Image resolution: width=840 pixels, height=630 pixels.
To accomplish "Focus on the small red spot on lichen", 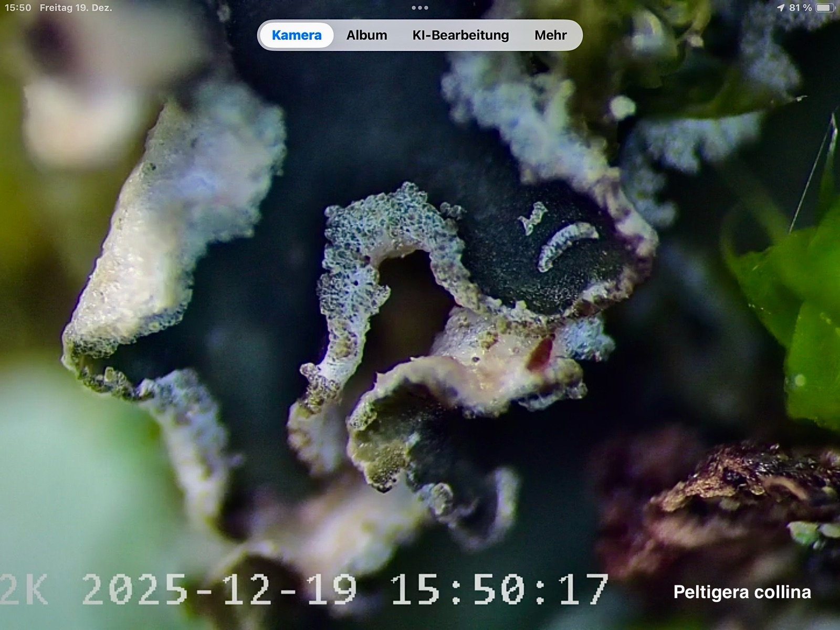I will pos(541,353).
